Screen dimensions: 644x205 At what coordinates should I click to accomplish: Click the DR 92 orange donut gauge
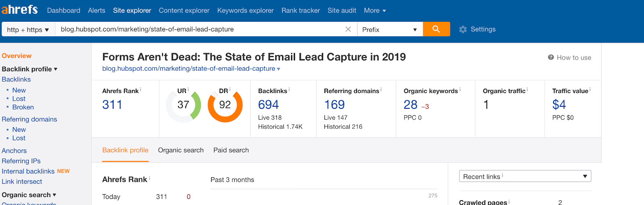click(x=225, y=106)
